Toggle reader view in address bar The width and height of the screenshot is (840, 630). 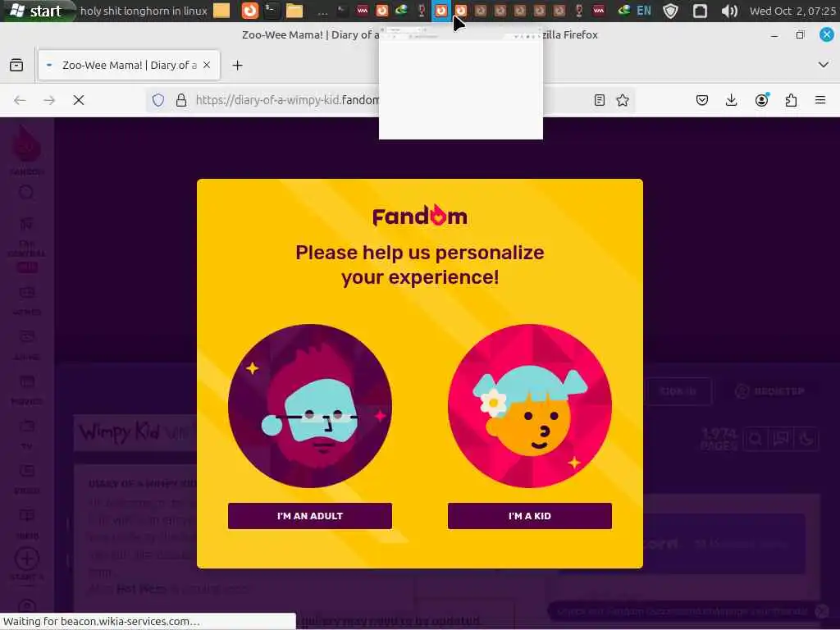[600, 100]
